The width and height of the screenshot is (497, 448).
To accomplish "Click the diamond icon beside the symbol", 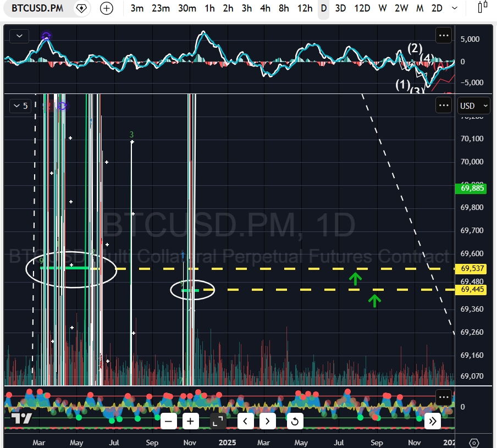I will [x=81, y=9].
